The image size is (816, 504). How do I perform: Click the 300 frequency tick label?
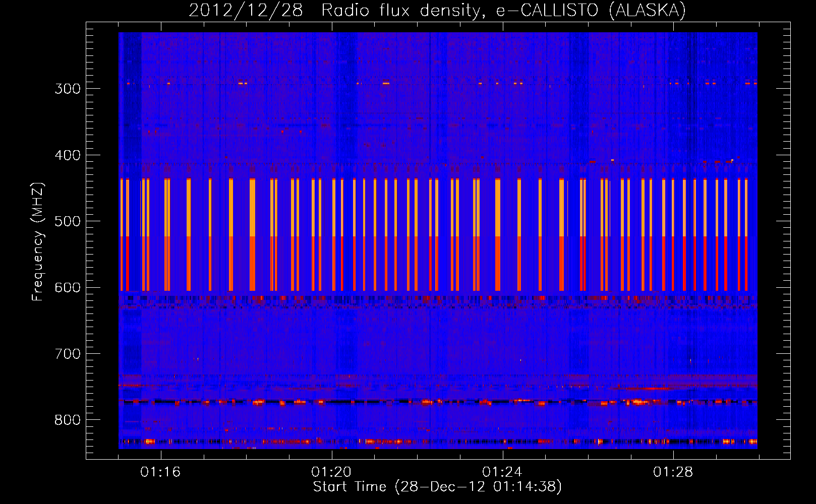68,89
